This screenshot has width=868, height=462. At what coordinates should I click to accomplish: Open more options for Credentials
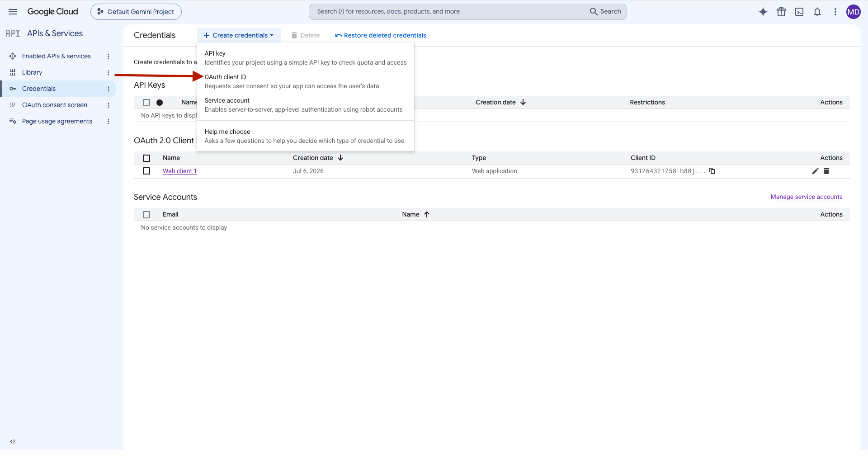pos(108,89)
